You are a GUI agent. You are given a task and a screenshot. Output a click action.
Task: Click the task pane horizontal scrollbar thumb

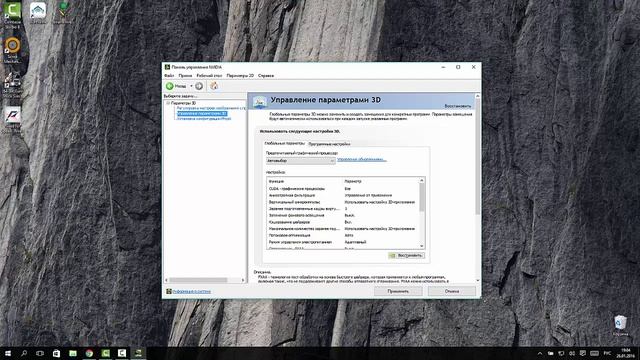click(x=198, y=280)
